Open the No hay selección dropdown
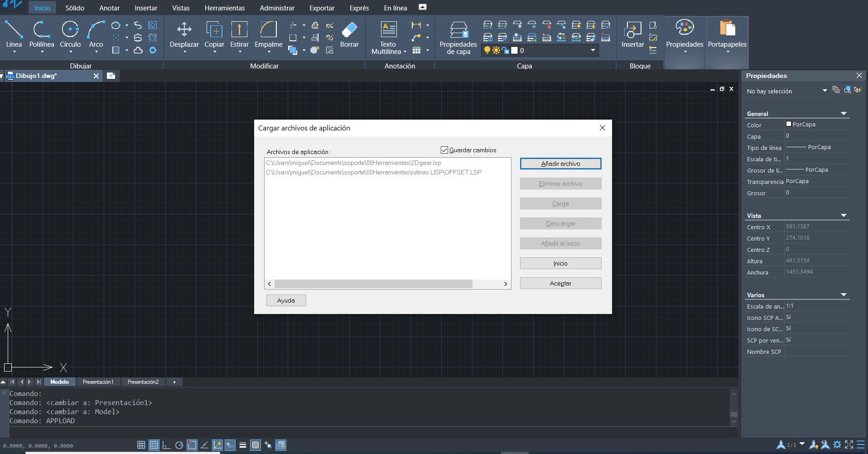The height and width of the screenshot is (454, 868). (x=825, y=91)
